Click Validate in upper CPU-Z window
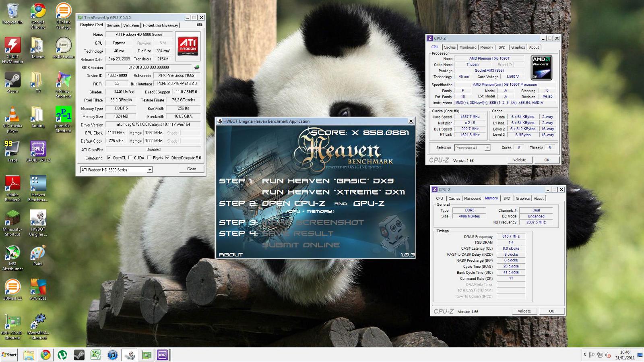 (x=520, y=160)
